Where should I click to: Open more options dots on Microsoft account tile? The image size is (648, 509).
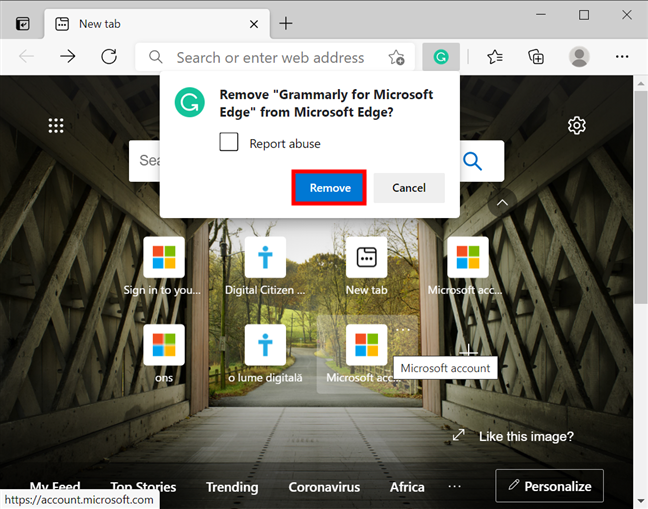pos(403,330)
